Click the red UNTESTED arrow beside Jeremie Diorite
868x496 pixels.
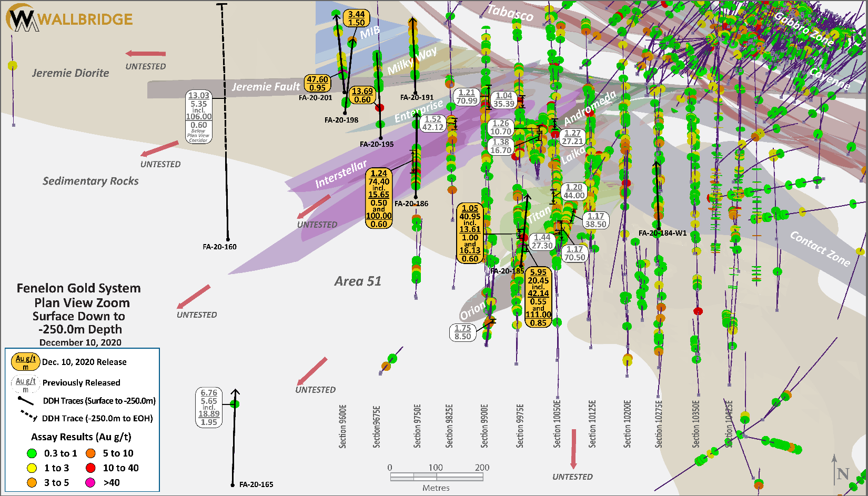tap(146, 54)
